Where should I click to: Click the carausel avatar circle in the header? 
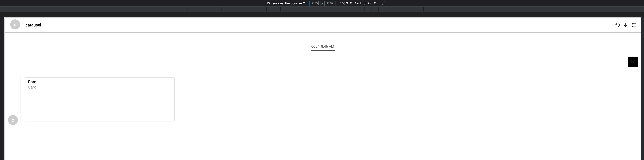point(15,24)
